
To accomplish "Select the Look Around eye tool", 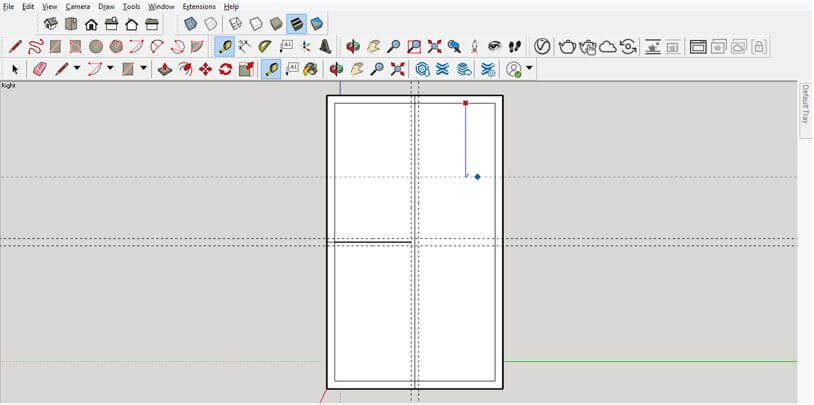I will (x=494, y=47).
